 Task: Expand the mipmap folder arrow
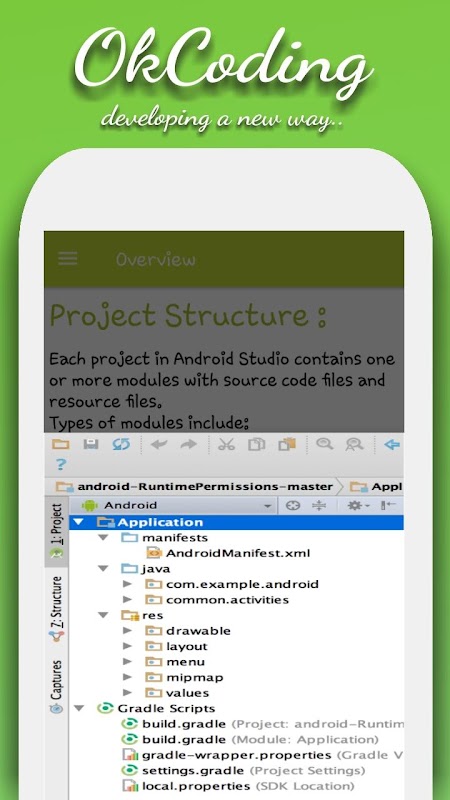(x=128, y=677)
